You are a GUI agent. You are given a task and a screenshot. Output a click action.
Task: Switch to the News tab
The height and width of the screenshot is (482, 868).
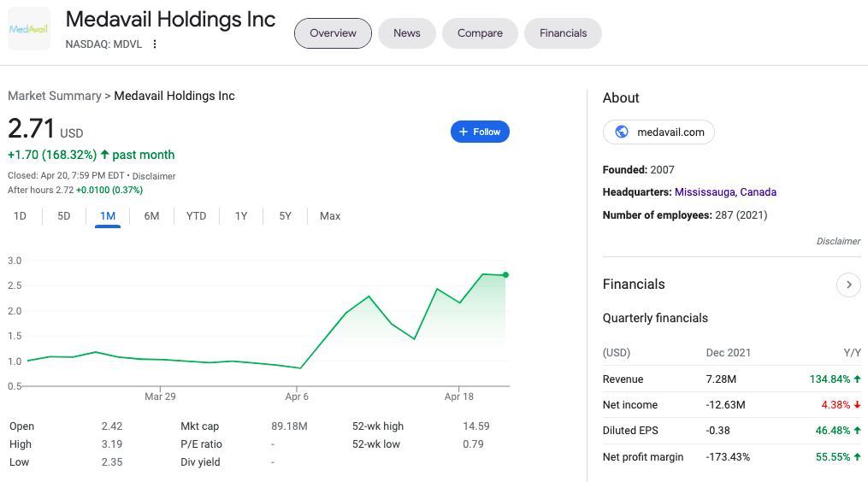pos(407,33)
